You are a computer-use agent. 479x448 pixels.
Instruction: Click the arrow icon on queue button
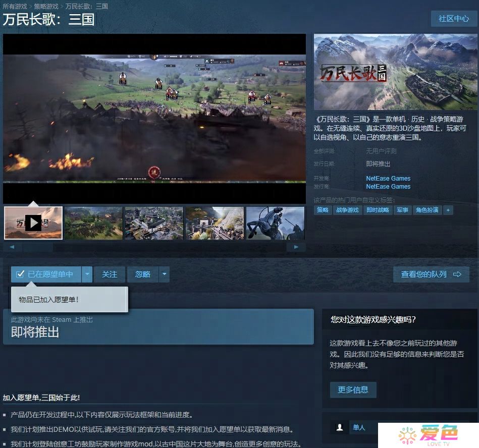(457, 274)
